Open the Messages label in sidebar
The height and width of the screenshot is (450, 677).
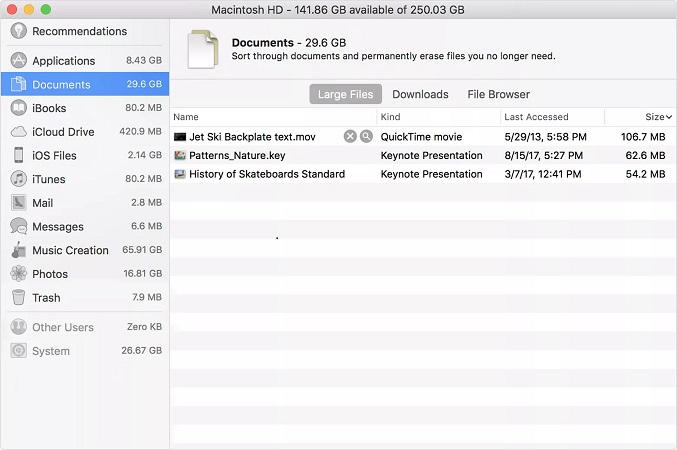tap(58, 227)
